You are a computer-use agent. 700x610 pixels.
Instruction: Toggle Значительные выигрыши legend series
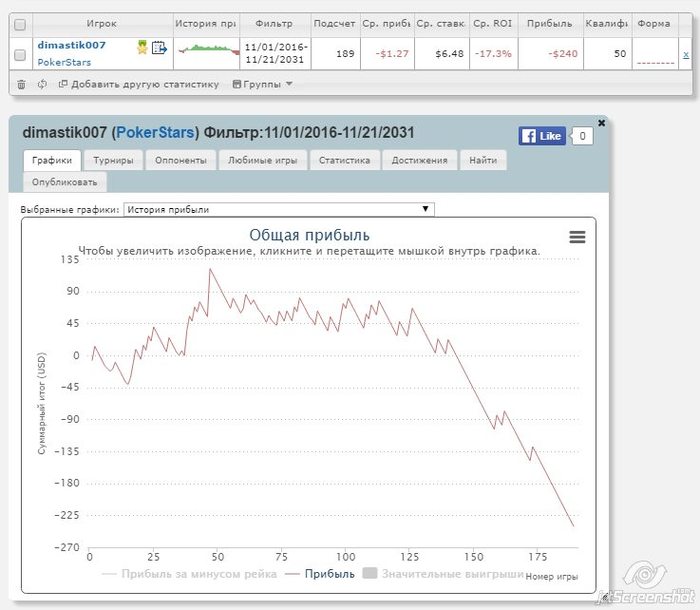443,574
